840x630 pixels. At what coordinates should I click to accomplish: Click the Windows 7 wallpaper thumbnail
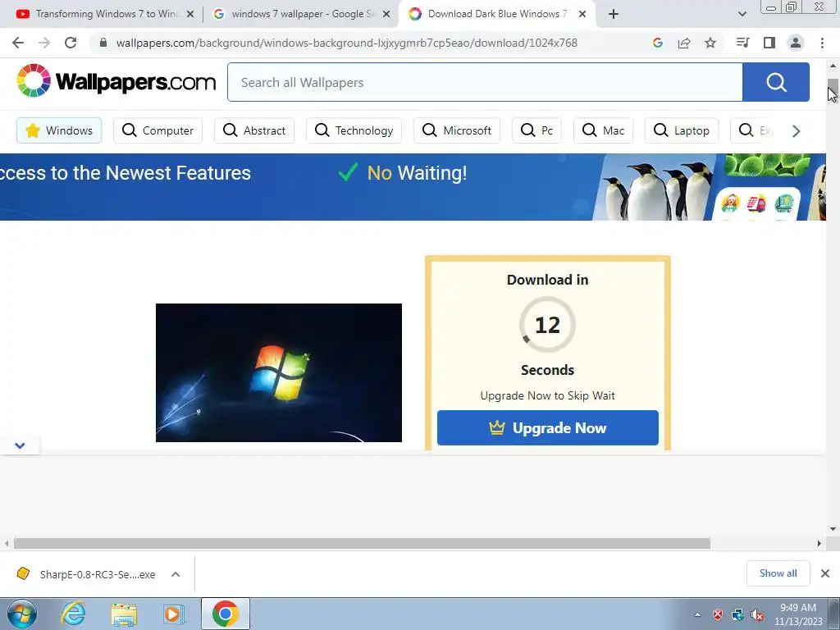coord(279,373)
